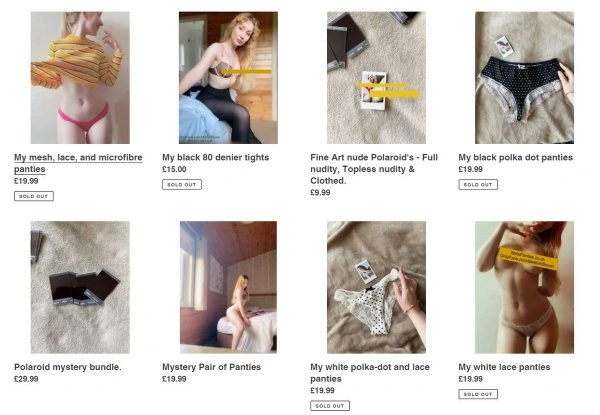
Task: Click the Sold Out badge under black tights
Action: pos(182,185)
